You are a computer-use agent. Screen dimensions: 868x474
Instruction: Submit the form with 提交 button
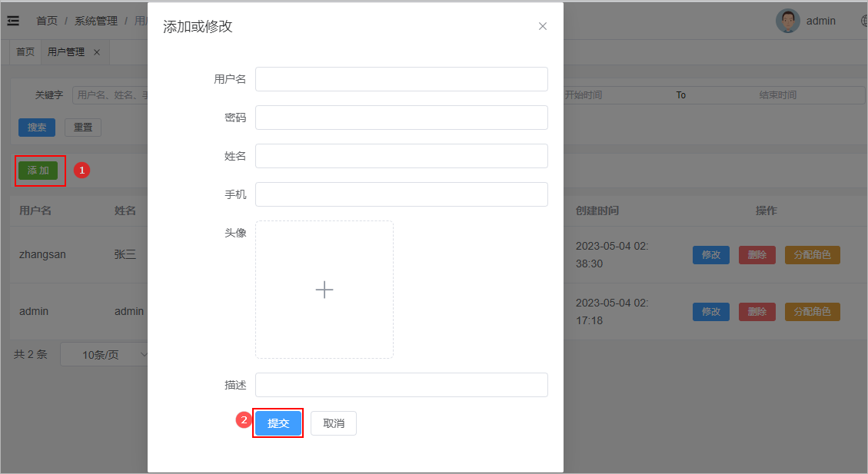click(x=278, y=423)
